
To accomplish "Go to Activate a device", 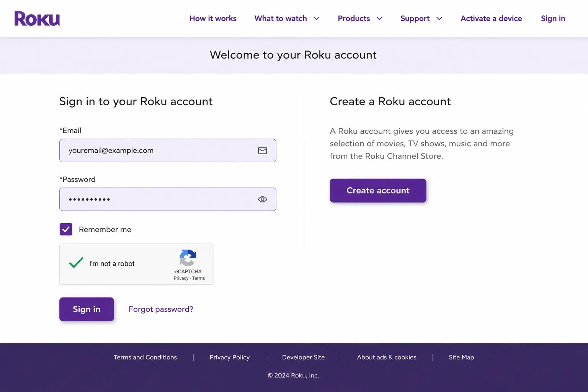I will (491, 18).
